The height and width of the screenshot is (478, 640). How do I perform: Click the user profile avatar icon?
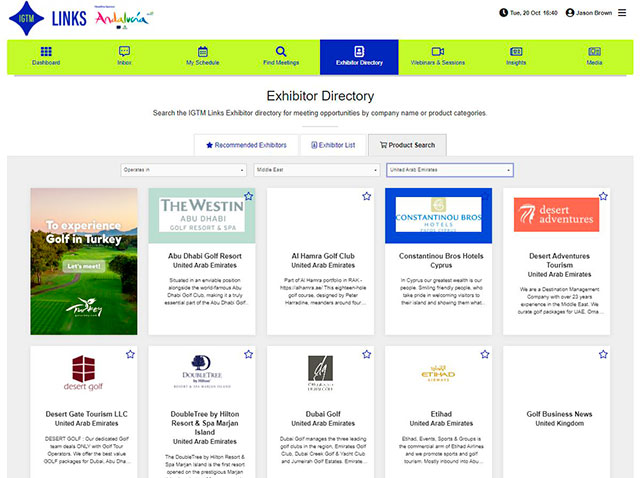tap(570, 13)
